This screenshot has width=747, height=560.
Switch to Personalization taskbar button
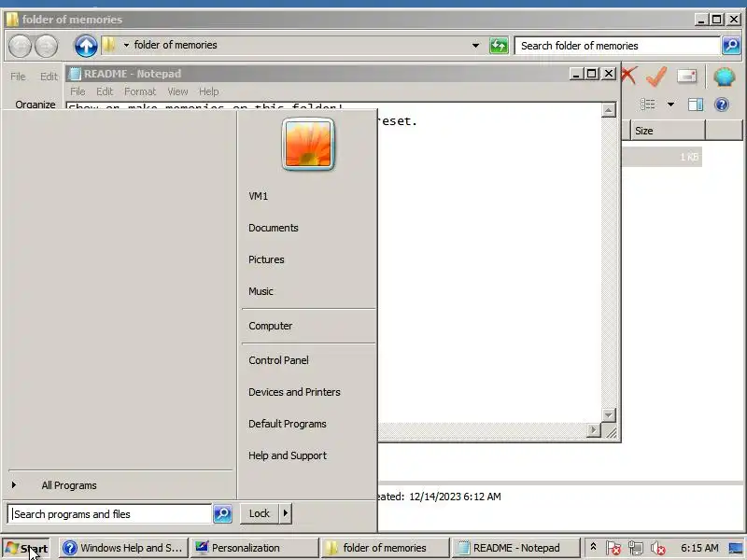pos(254,548)
